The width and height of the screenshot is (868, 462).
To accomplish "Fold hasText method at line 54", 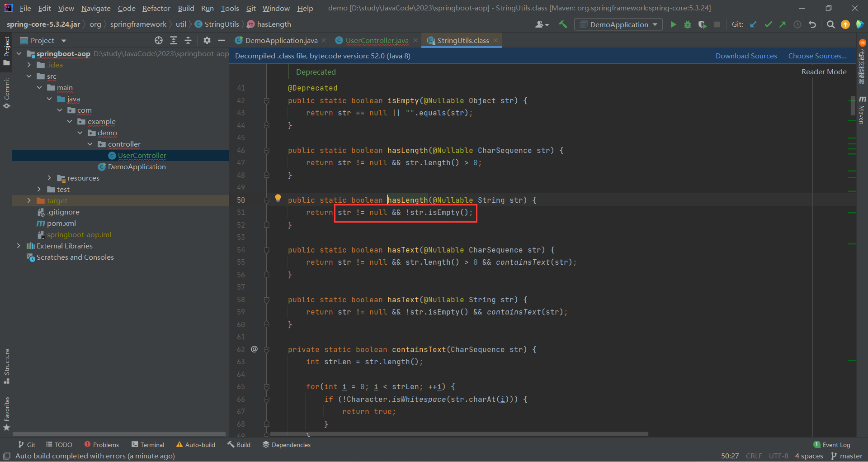I will 267,250.
